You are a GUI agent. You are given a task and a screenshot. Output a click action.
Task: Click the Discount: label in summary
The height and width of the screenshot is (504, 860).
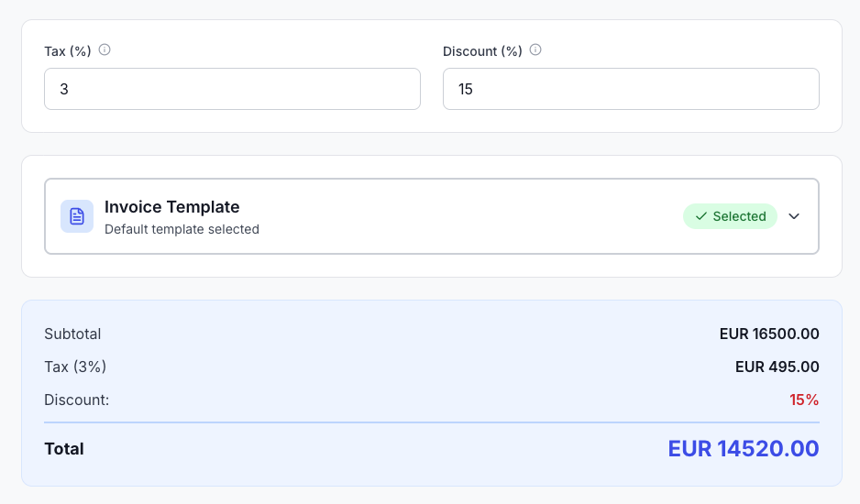(x=77, y=400)
